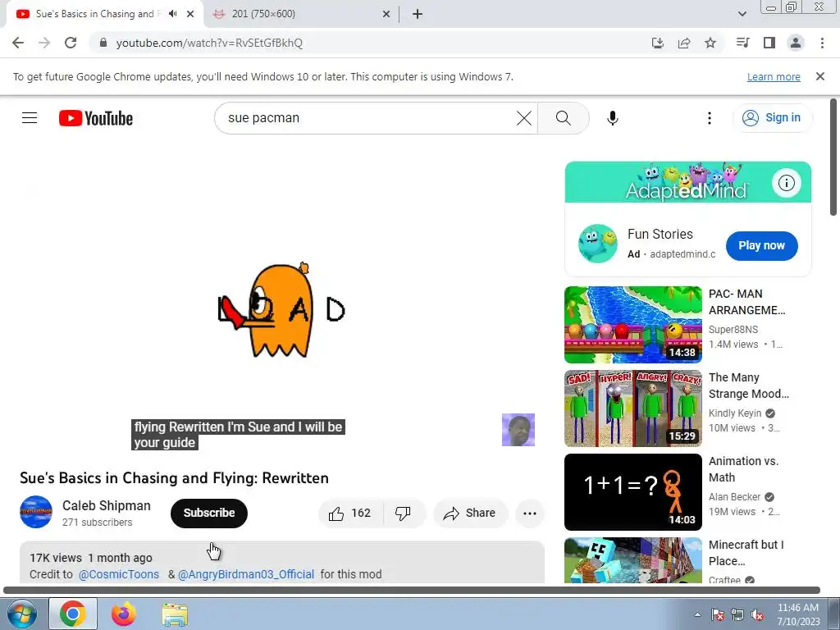Toggle the Chrome side panel
This screenshot has width=840, height=630.
coord(769,43)
